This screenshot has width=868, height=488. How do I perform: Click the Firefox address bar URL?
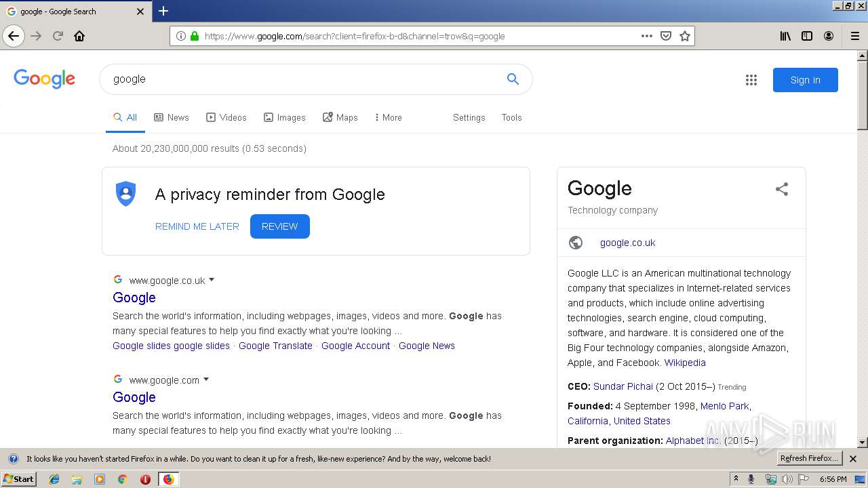355,36
